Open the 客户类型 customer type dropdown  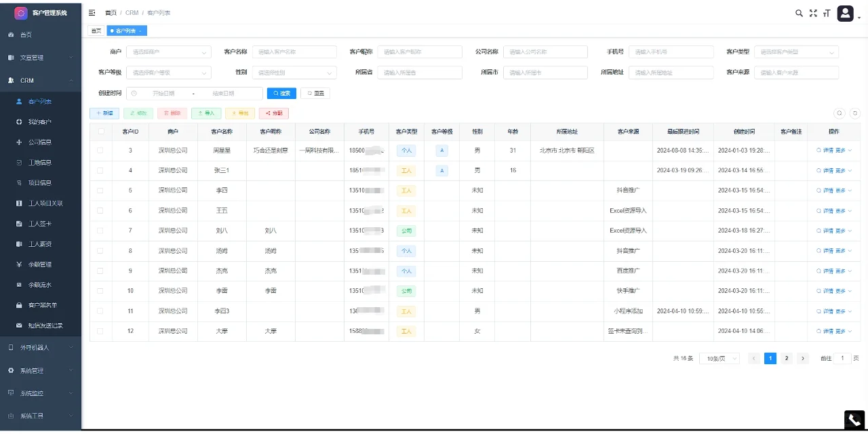[x=797, y=51]
